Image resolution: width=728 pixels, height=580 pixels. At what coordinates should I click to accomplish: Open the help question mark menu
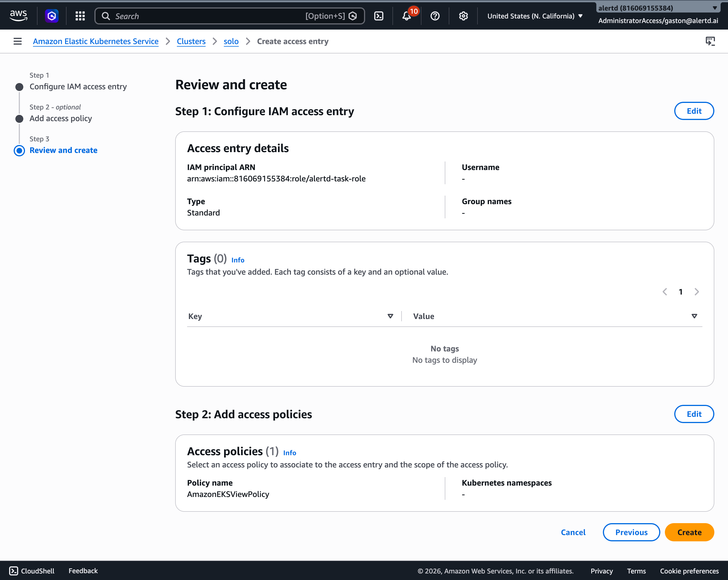pos(435,16)
